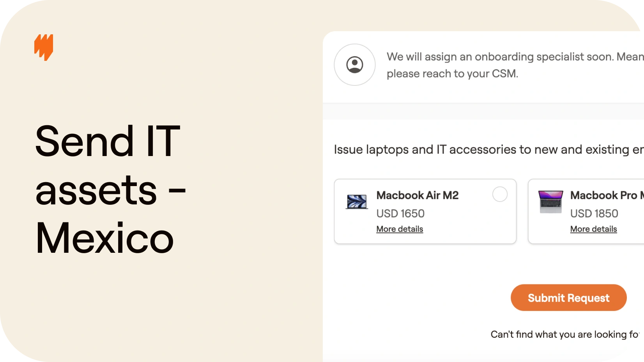Click the Macbook Pro laptop image
This screenshot has width=644, height=362.
coord(550,202)
